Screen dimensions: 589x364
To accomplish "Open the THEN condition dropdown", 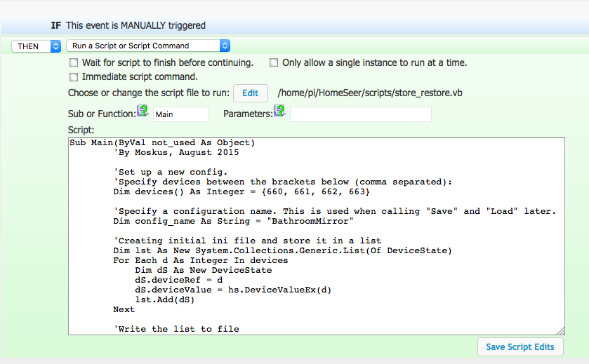I will point(36,46).
